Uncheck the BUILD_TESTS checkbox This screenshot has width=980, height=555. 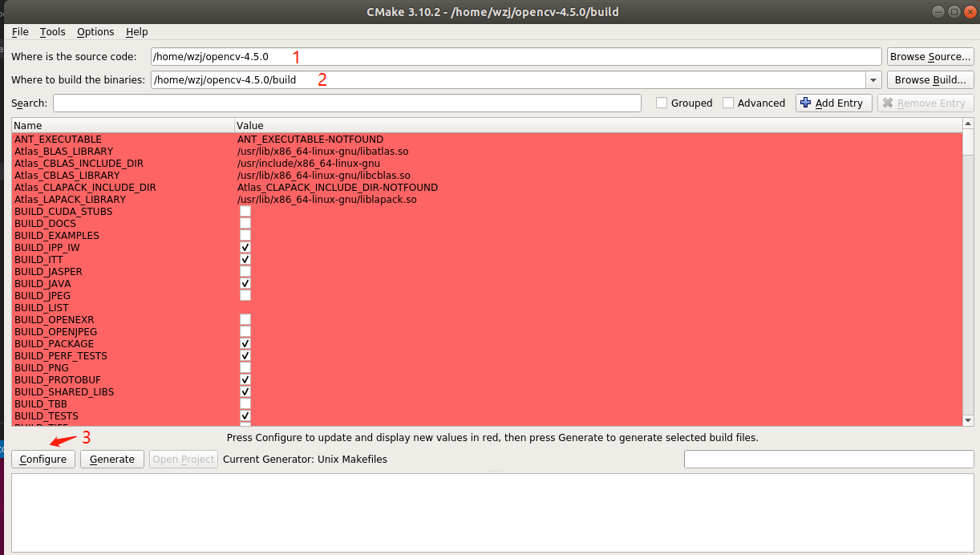[x=245, y=416]
